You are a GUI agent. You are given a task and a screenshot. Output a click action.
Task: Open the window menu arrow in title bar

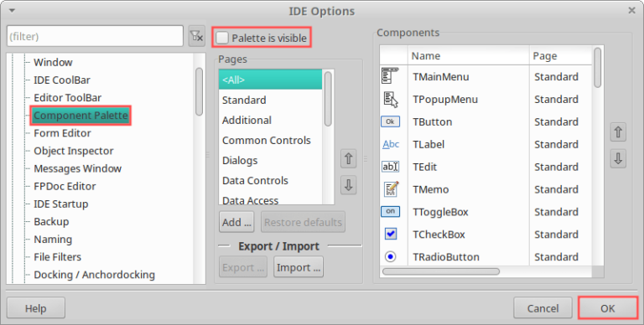point(12,11)
